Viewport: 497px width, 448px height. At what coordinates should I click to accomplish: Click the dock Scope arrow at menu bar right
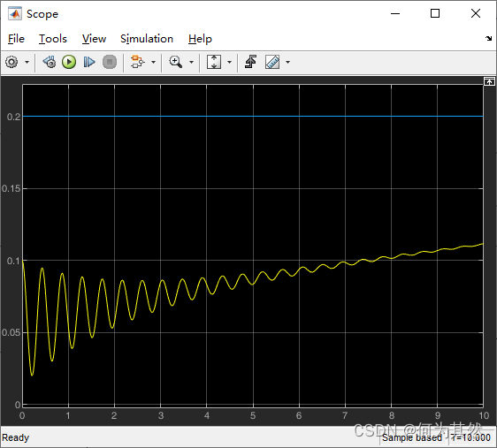click(488, 38)
